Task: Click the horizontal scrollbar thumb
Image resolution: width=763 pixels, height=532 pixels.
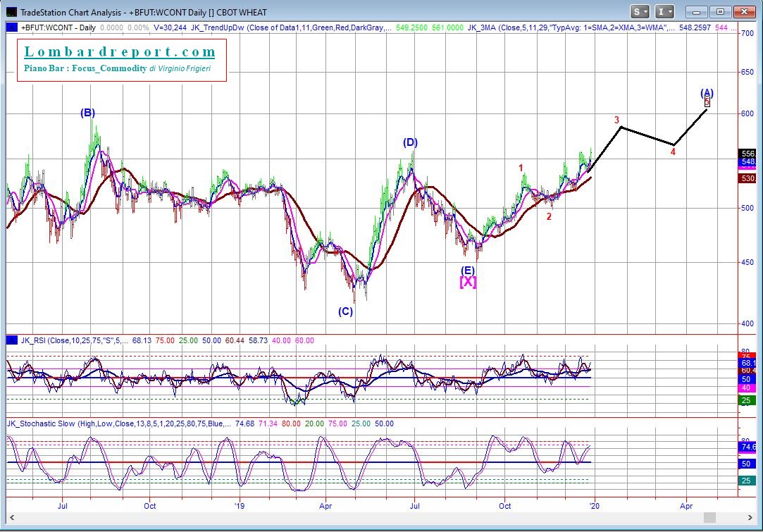Action: click(710, 517)
